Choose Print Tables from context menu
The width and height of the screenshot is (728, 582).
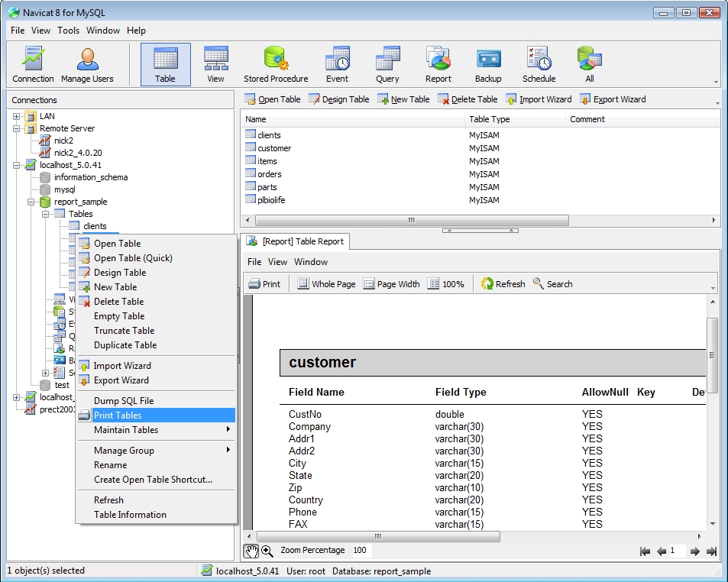tap(157, 415)
